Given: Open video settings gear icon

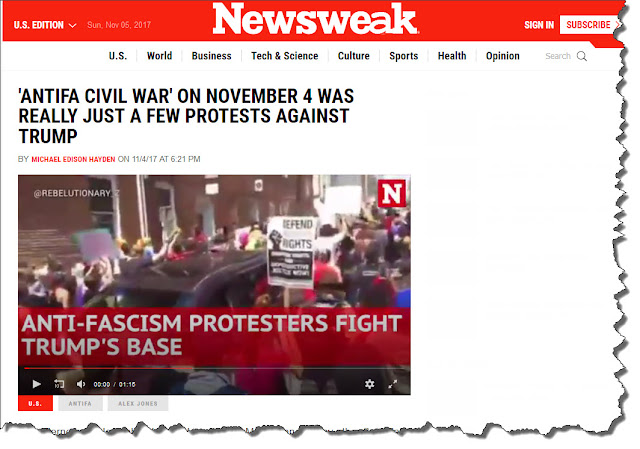Looking at the screenshot, I should pos(369,384).
